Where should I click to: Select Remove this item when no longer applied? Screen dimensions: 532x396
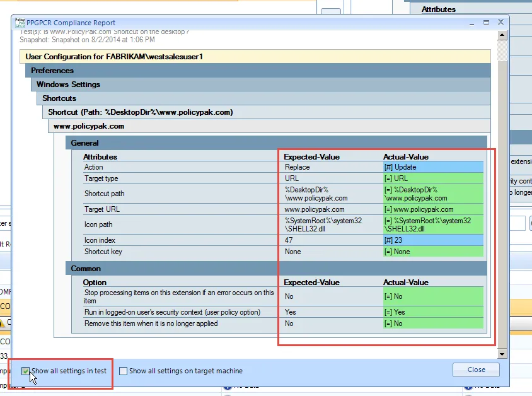[x=151, y=323]
